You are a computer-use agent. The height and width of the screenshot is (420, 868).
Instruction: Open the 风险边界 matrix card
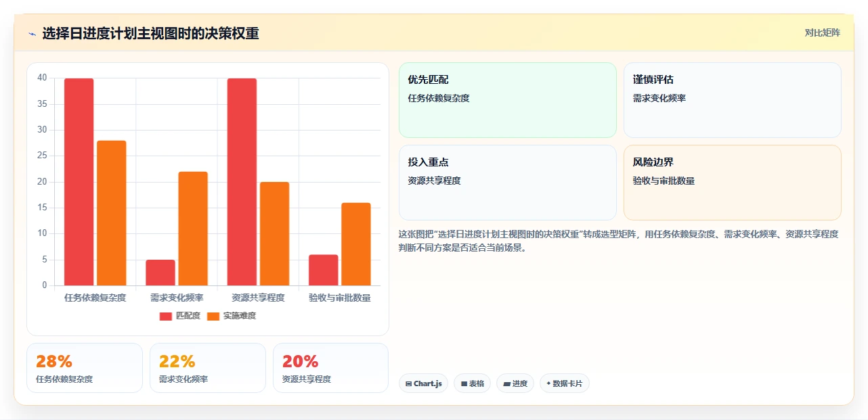733,183
